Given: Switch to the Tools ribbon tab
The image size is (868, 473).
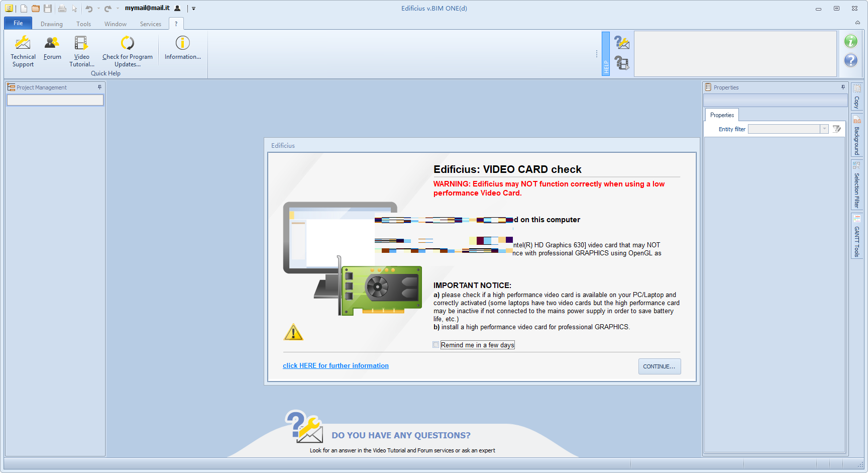Looking at the screenshot, I should click(84, 24).
